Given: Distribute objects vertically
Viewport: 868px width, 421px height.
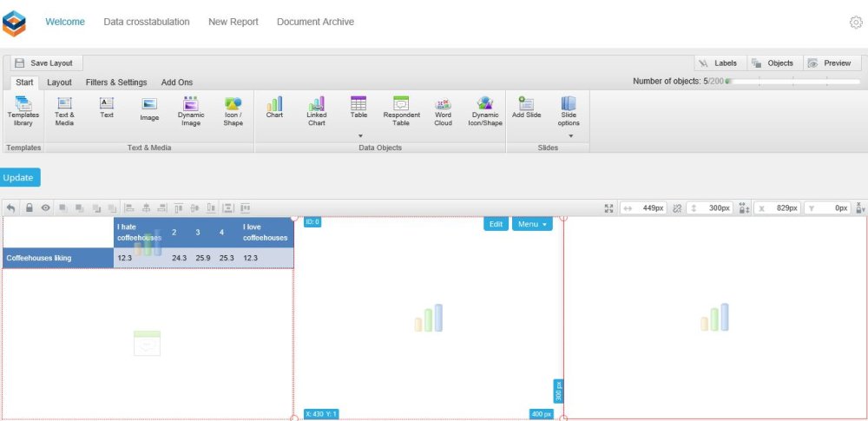Looking at the screenshot, I should pos(227,208).
